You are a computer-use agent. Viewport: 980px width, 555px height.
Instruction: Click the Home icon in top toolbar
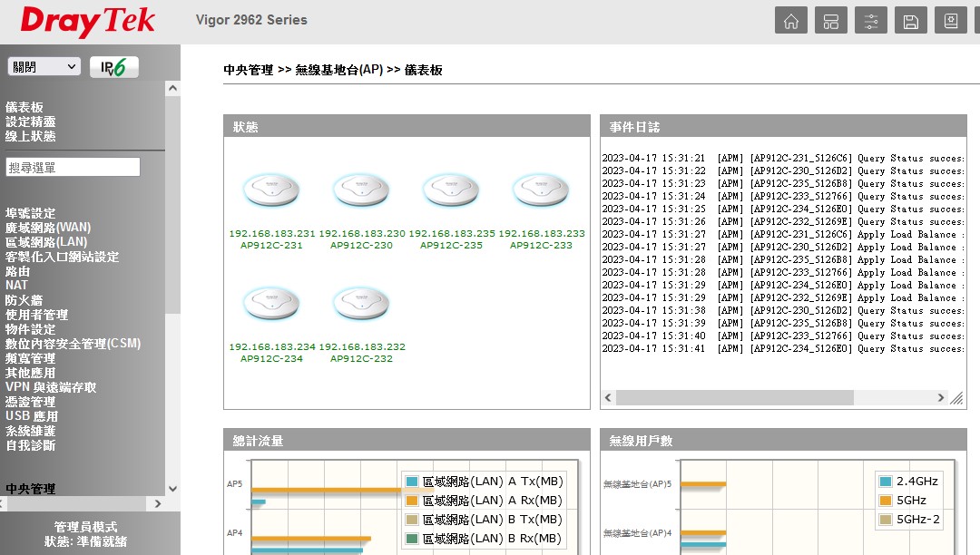[791, 22]
